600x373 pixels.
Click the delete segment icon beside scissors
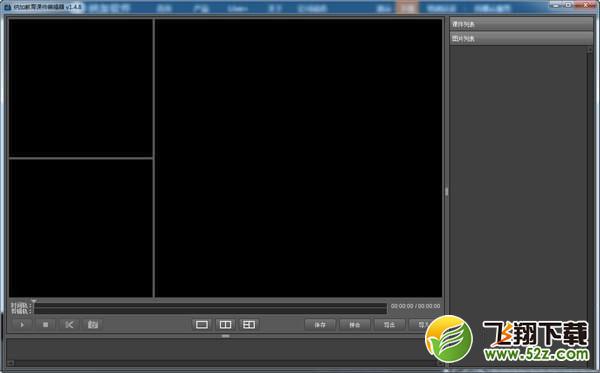pyautogui.click(x=93, y=325)
